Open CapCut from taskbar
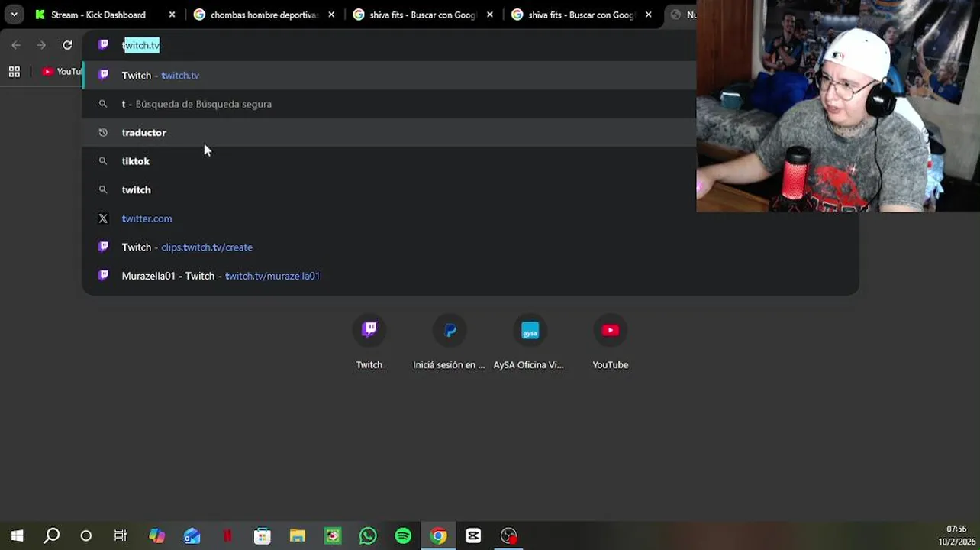This screenshot has width=980, height=550. coord(473,535)
